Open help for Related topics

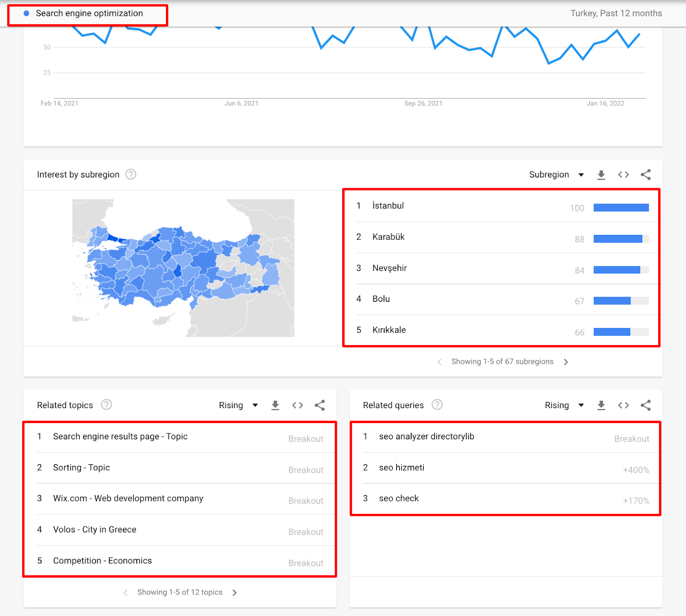point(106,405)
